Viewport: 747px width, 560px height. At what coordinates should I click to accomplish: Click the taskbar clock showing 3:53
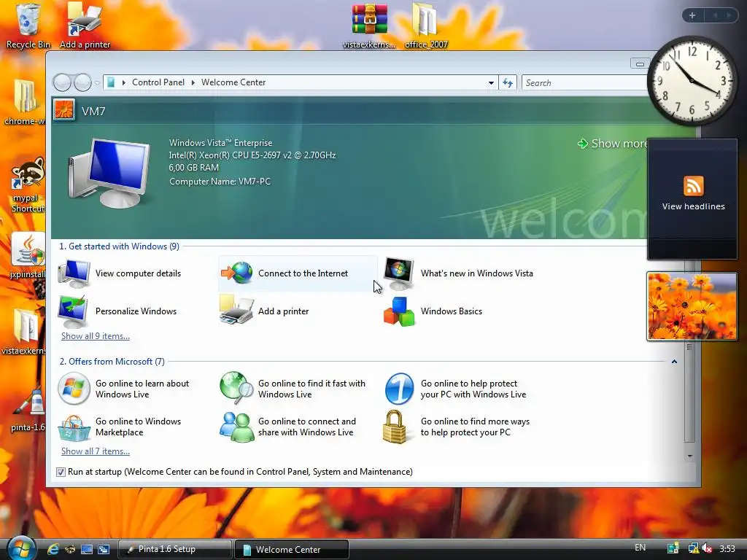[x=727, y=549]
